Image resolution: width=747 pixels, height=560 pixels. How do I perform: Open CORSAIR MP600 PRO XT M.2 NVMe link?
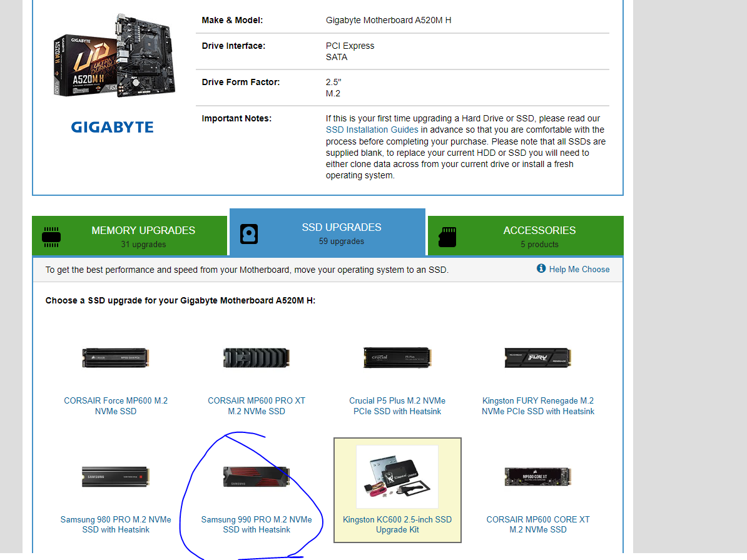click(x=257, y=406)
